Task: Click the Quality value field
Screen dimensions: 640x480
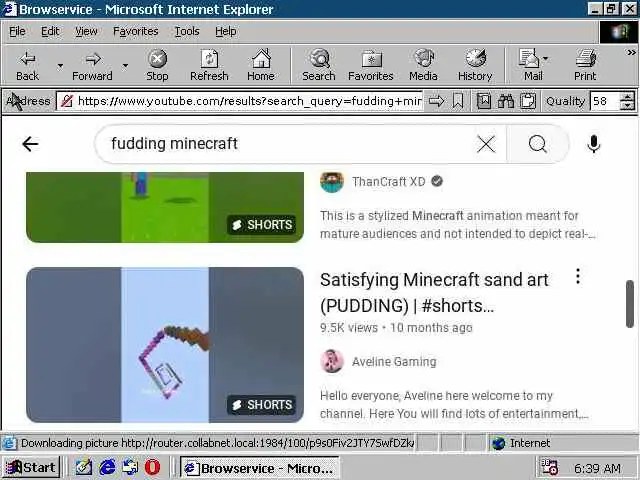Action: point(604,101)
